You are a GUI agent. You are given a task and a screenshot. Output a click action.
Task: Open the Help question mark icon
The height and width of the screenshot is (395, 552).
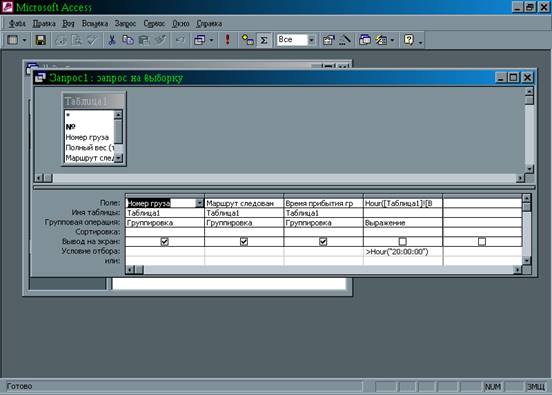(x=409, y=40)
